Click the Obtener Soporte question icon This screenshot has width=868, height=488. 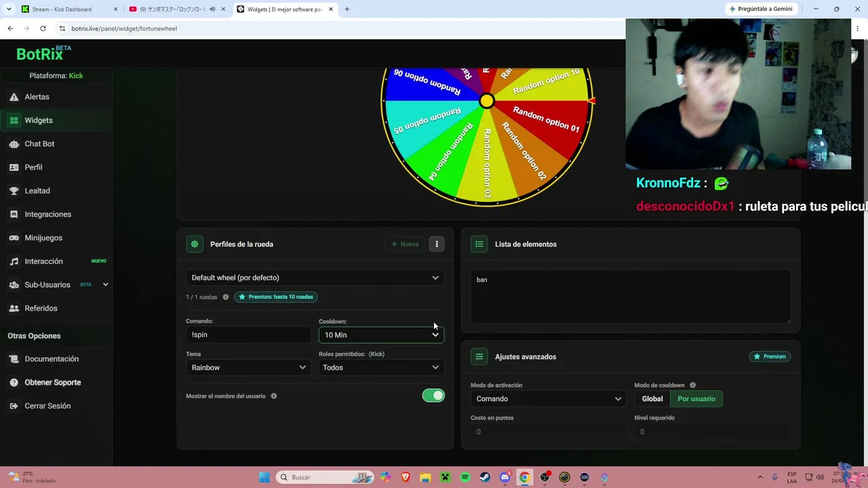14,382
